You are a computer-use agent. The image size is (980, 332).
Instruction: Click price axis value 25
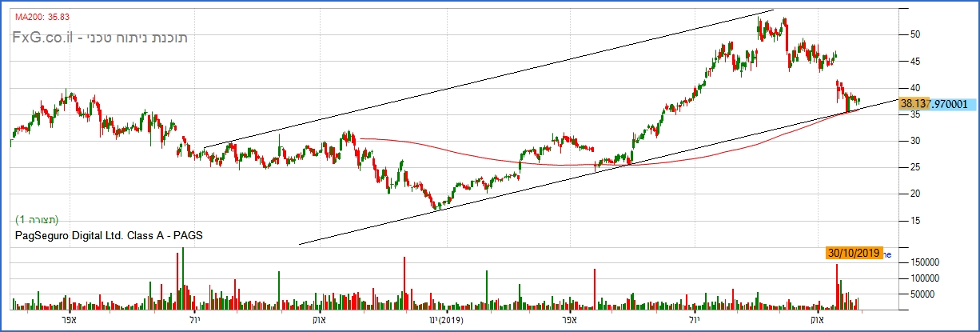(x=914, y=167)
